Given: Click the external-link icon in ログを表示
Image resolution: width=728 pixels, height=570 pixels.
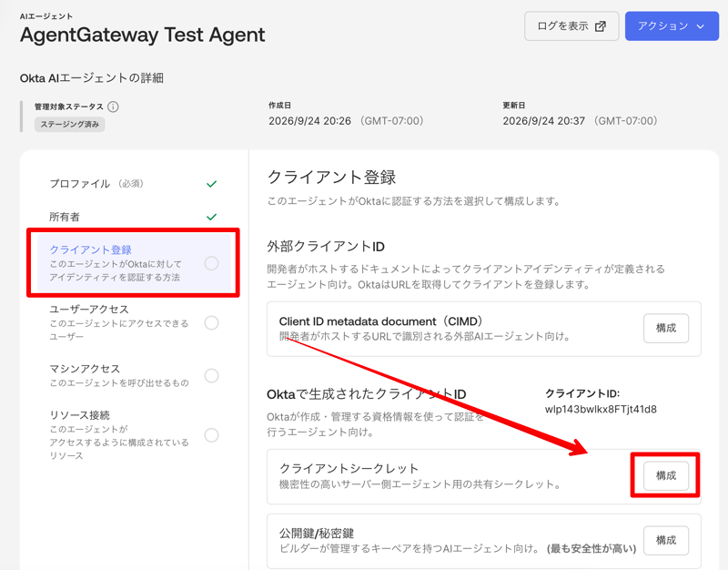Looking at the screenshot, I should point(601,26).
